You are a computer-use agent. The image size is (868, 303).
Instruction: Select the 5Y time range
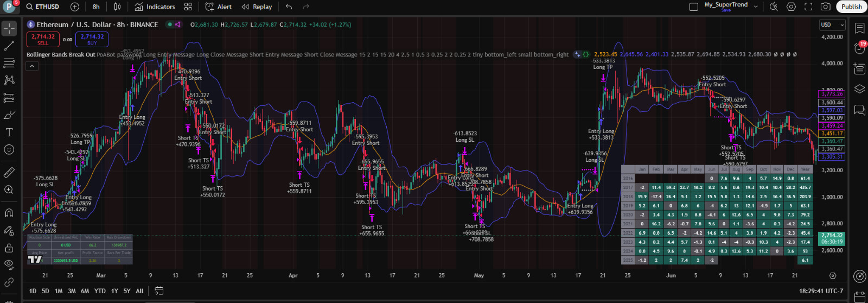127,291
